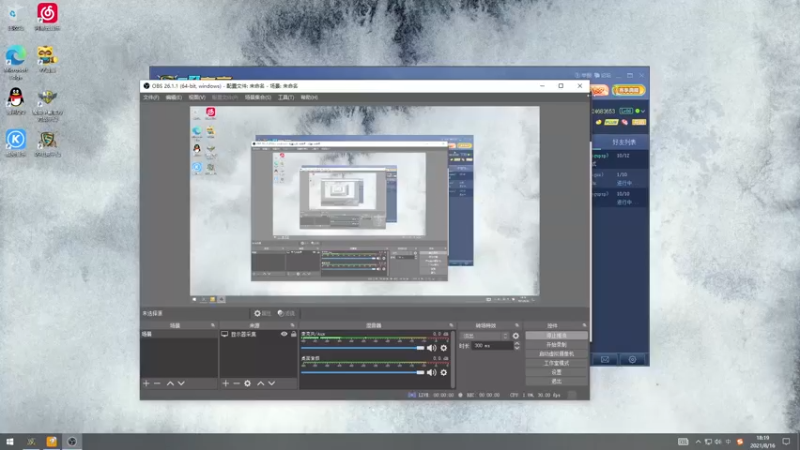Move scene up in Scenes panel
The width and height of the screenshot is (800, 450).
point(170,383)
